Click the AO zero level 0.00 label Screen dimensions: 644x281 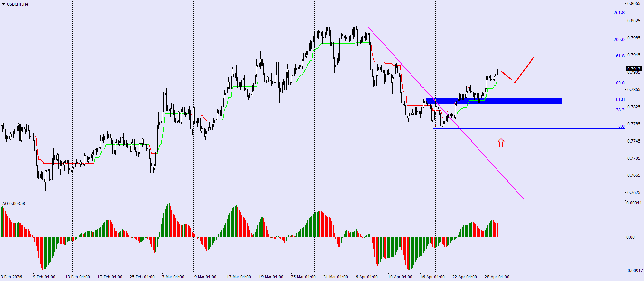(x=630, y=237)
